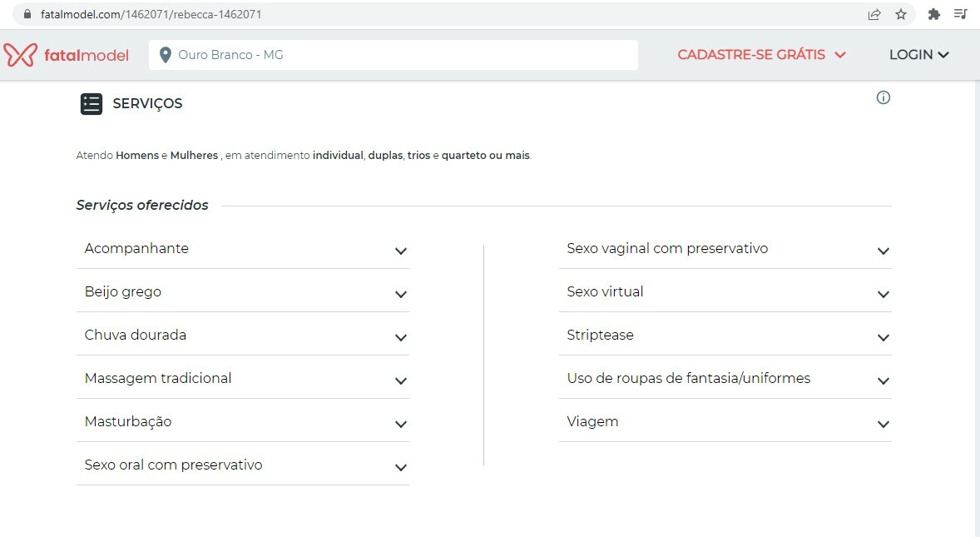Screen dimensions: 980x537
Task: Open the info icon beside Serviços
Action: 883,97
